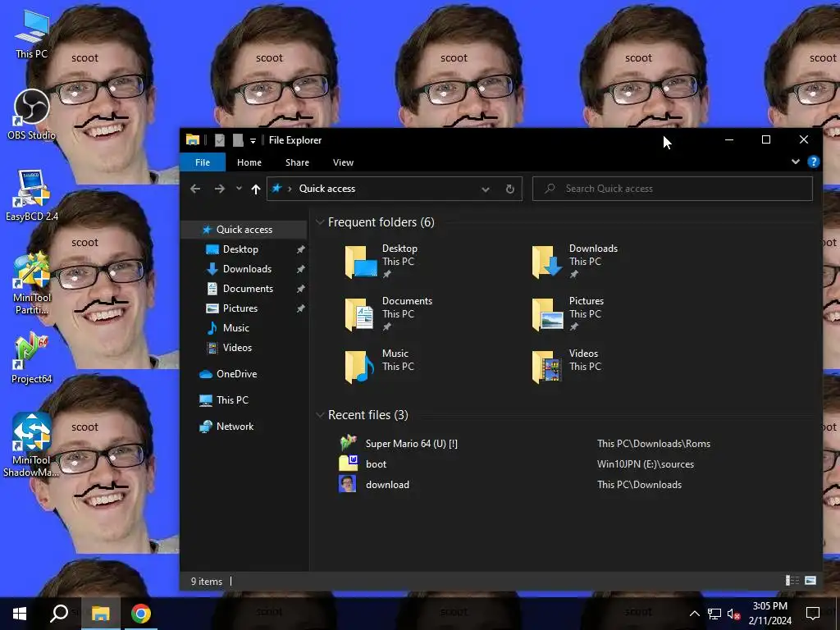Unpin Pictures via sidebar pin icon
Screen dimensions: 840x630
point(300,308)
